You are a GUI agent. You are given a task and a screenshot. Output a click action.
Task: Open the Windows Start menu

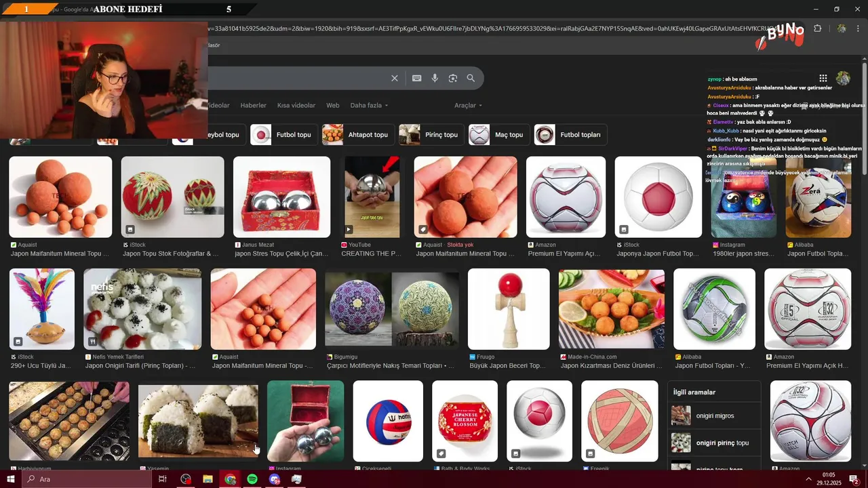(x=10, y=479)
